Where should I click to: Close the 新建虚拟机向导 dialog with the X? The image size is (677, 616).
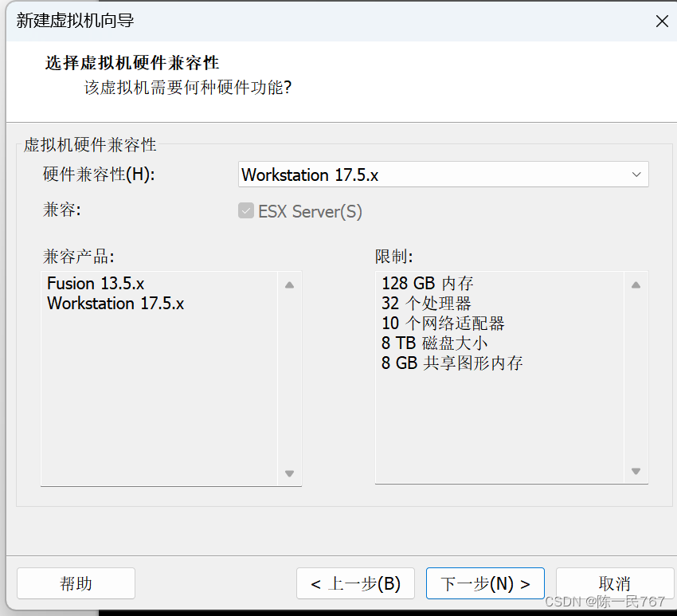coord(662,22)
